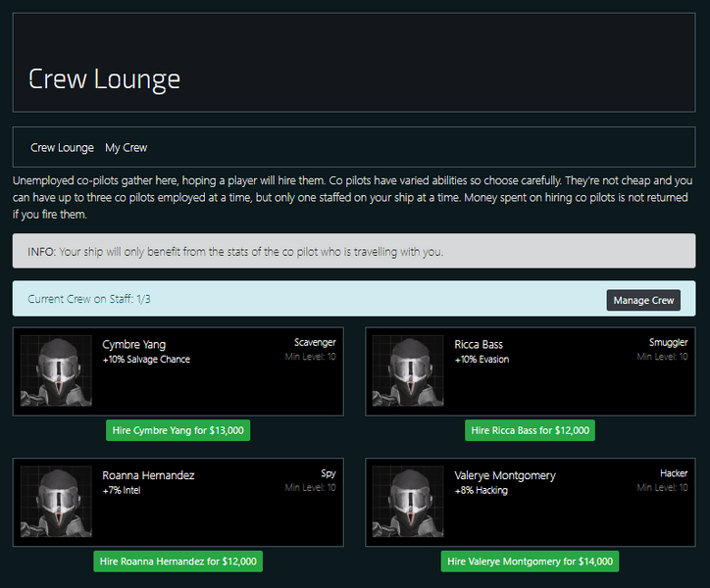This screenshot has height=588, width=710.
Task: Click the Current Crew on Staff: 1/3 text
Action: (x=89, y=299)
